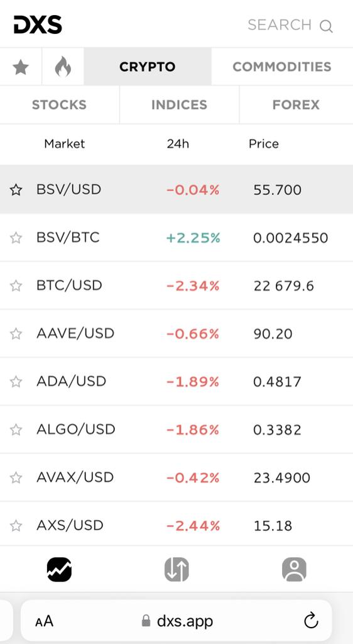Toggle favorite star for BTC/USD
This screenshot has width=353, height=644.
point(16,286)
